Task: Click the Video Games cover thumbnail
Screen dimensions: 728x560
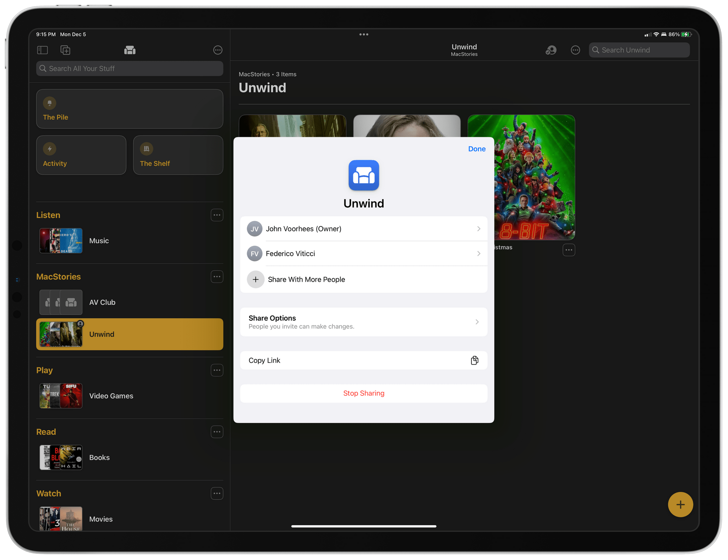Action: click(x=61, y=396)
